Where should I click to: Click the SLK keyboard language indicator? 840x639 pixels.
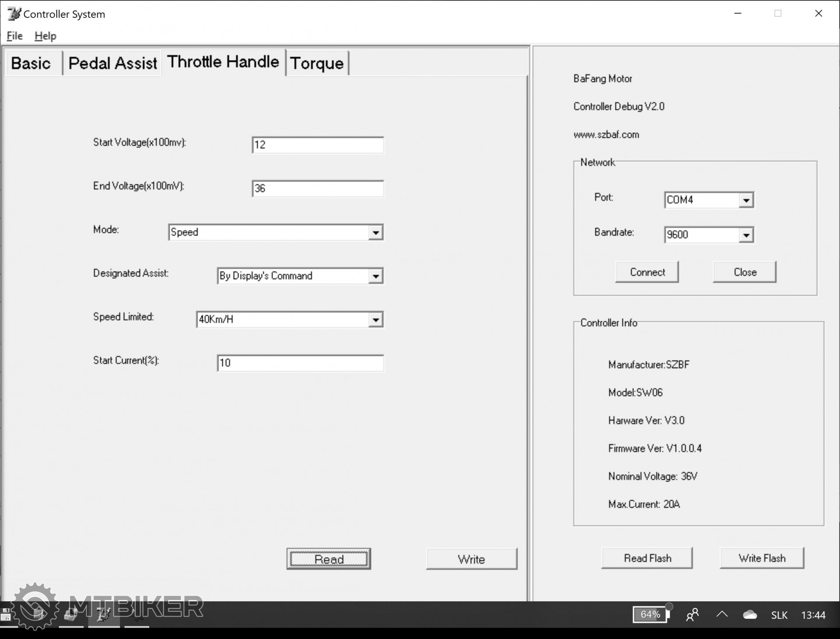pos(779,615)
